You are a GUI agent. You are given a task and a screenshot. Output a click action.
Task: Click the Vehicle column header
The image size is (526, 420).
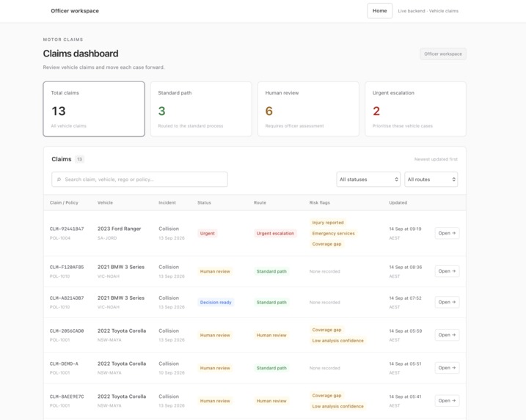(105, 202)
